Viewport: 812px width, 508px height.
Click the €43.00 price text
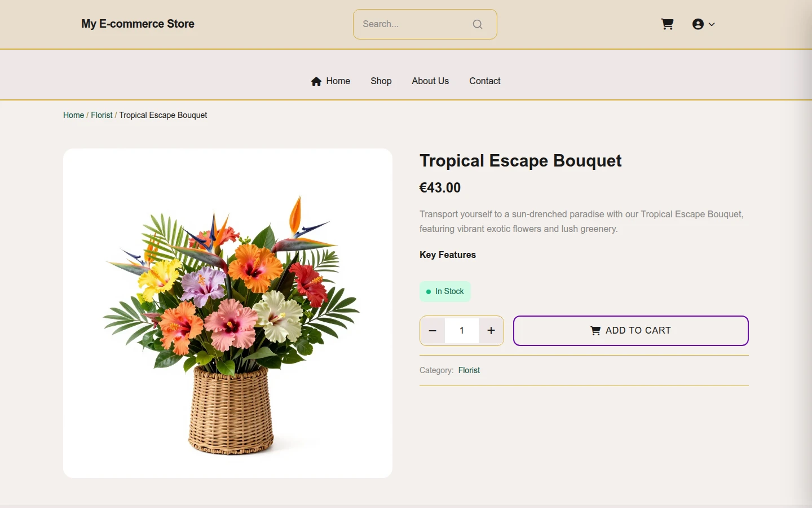pyautogui.click(x=440, y=188)
